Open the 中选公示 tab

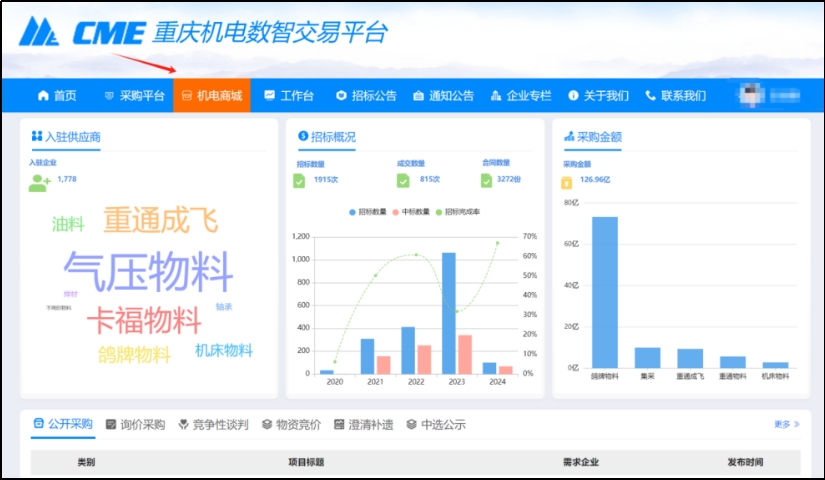click(x=436, y=424)
